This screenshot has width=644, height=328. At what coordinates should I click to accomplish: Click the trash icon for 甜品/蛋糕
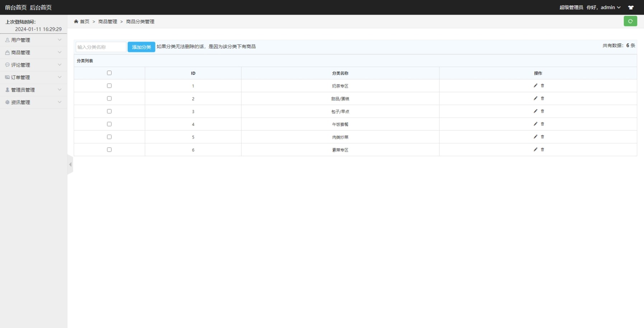point(542,98)
